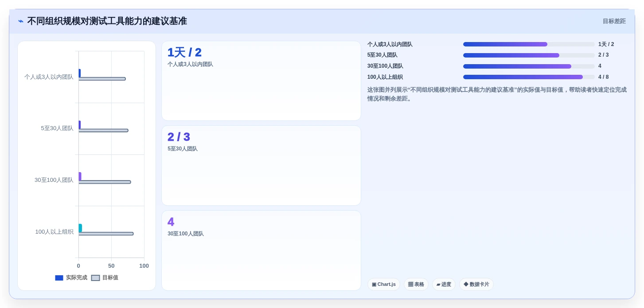Select the 进度 tag

(x=444, y=284)
